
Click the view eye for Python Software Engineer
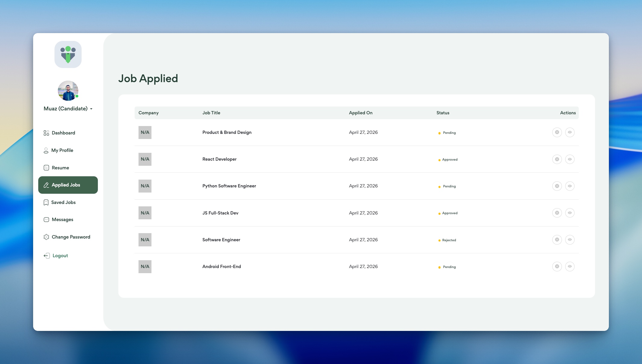[x=569, y=186]
